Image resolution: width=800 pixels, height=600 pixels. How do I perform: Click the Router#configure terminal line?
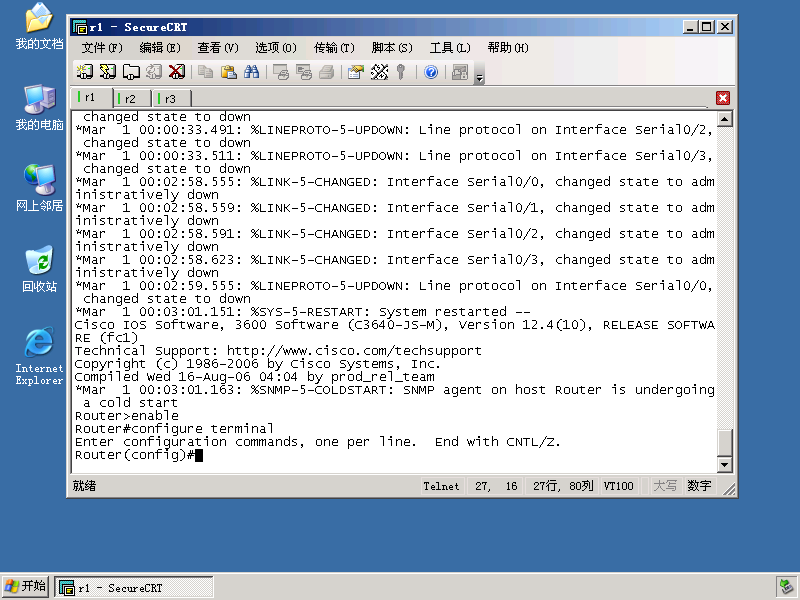click(x=174, y=429)
